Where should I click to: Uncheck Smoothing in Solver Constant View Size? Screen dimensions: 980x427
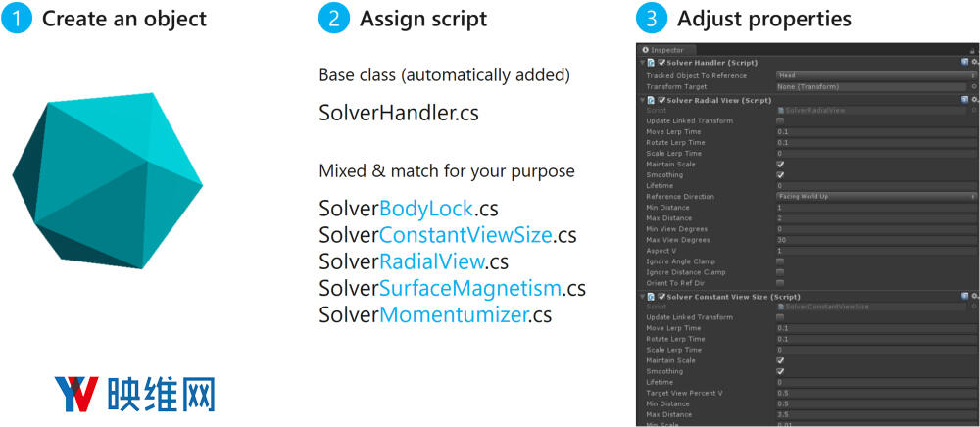780,371
